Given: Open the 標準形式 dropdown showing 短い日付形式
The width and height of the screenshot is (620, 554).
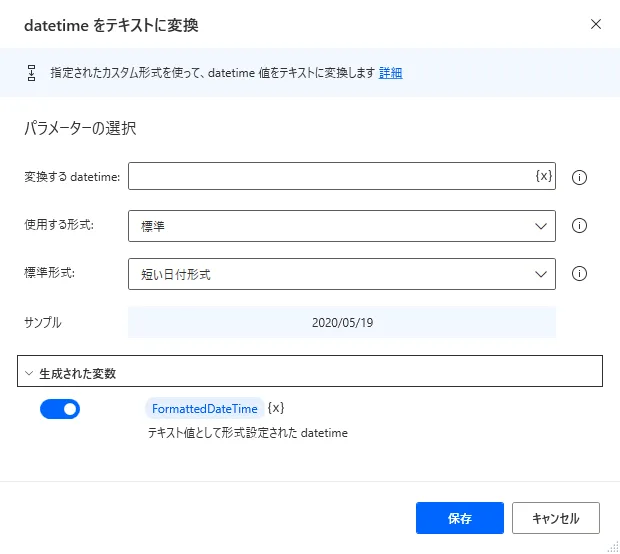Looking at the screenshot, I should [341, 273].
